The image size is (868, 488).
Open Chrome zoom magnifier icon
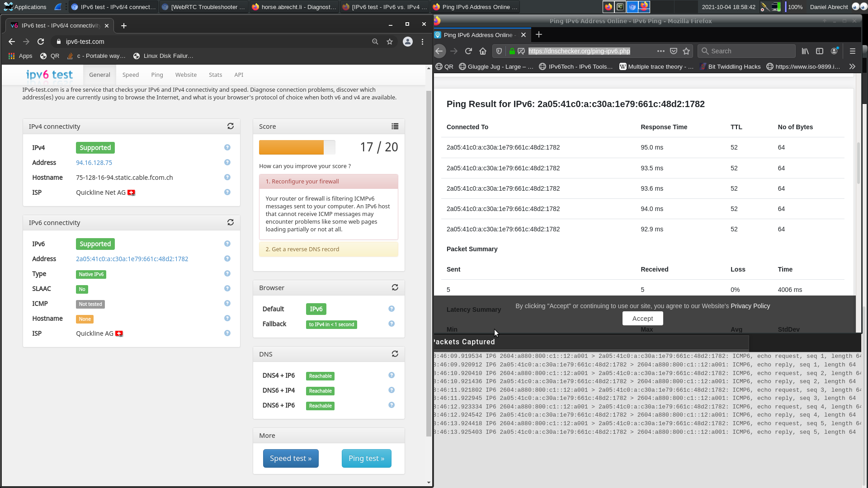point(375,42)
